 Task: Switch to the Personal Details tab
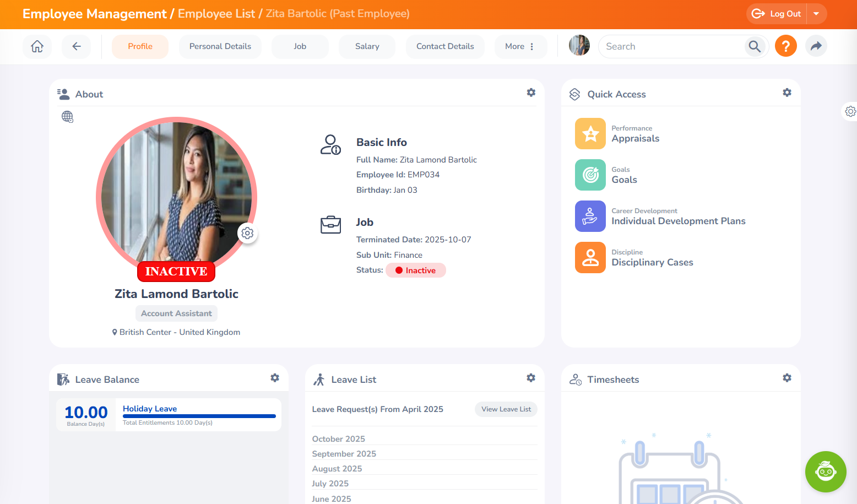(220, 46)
